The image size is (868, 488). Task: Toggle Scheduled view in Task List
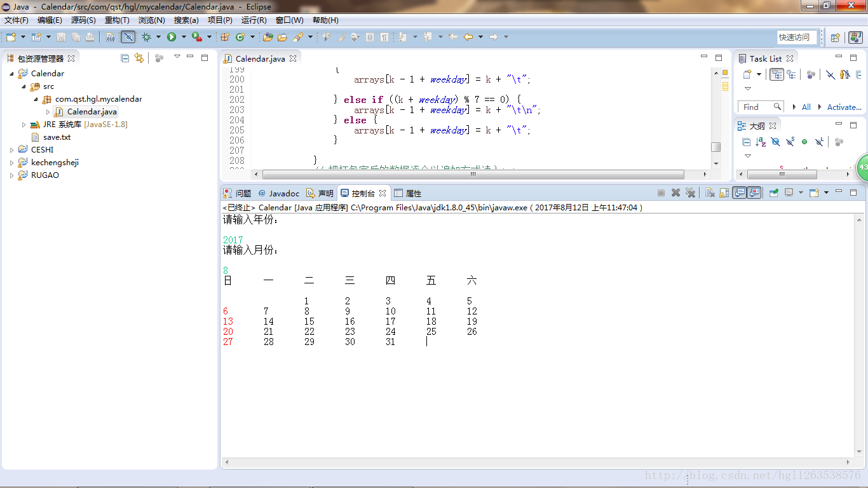point(791,74)
